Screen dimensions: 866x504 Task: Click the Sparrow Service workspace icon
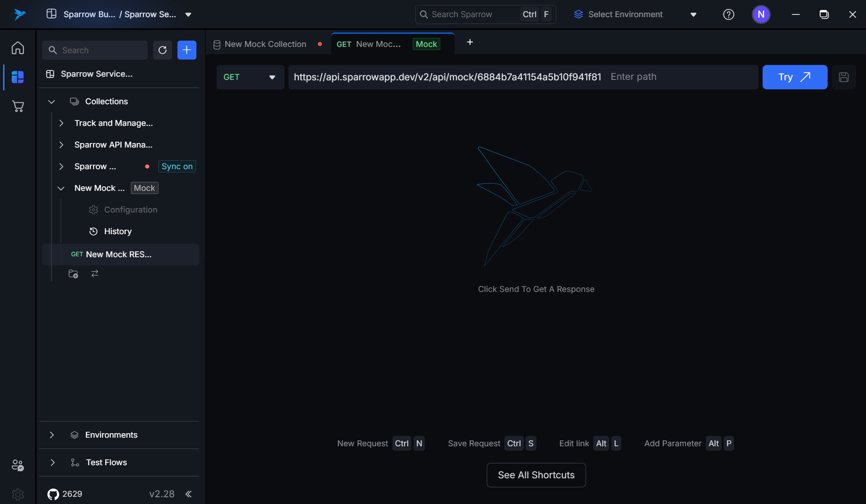tap(50, 74)
